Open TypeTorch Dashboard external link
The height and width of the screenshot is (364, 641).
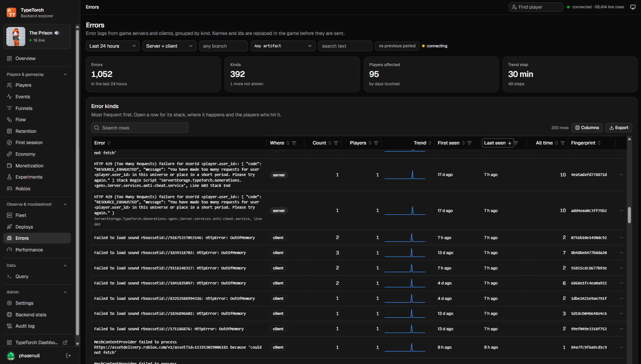(x=37, y=343)
